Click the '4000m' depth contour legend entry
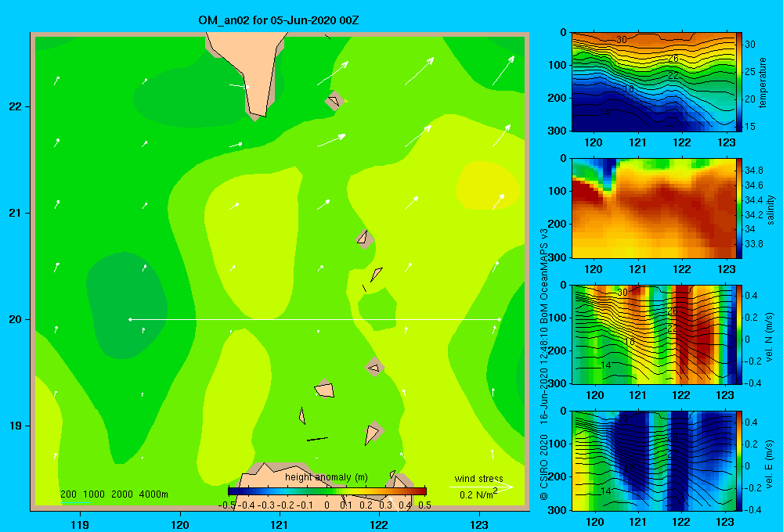 [153, 494]
